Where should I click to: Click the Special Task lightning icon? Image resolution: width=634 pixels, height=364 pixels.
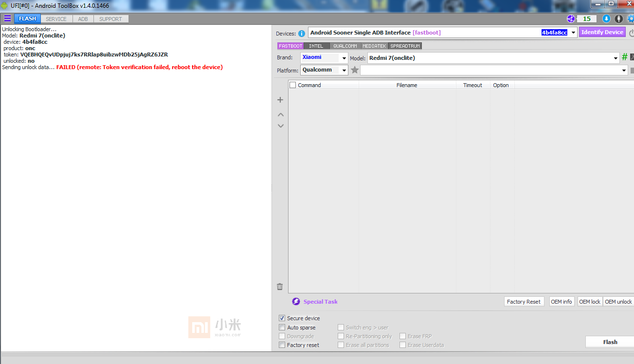[x=296, y=301]
